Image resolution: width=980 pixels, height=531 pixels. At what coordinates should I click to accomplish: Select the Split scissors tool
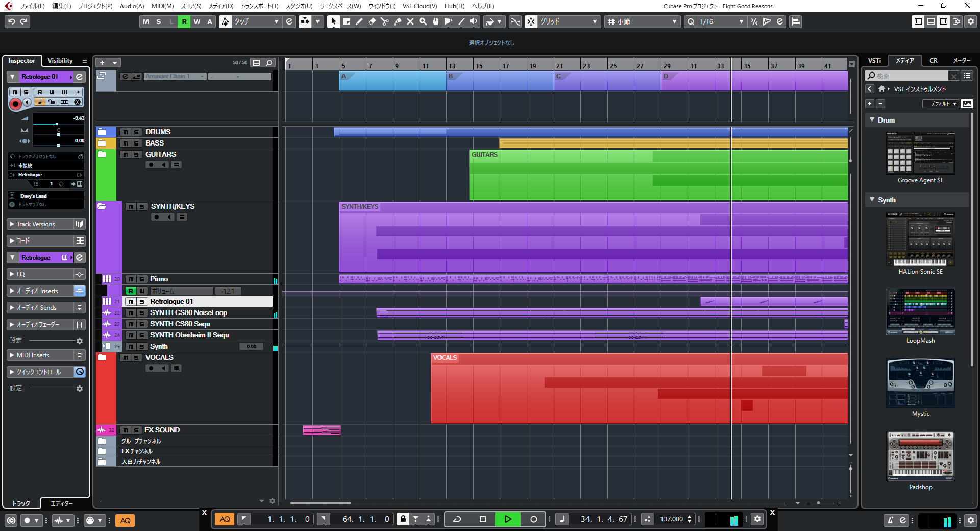click(x=385, y=21)
